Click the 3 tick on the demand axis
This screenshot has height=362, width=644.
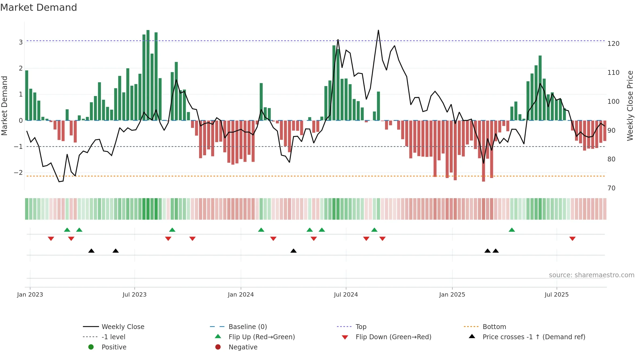21,42
